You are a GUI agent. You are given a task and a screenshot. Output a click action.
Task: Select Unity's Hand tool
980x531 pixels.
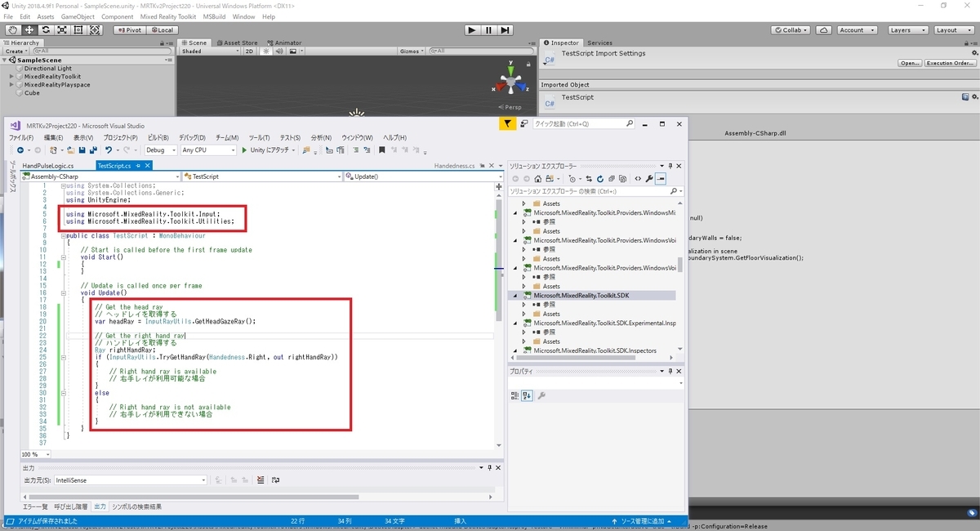pos(12,30)
